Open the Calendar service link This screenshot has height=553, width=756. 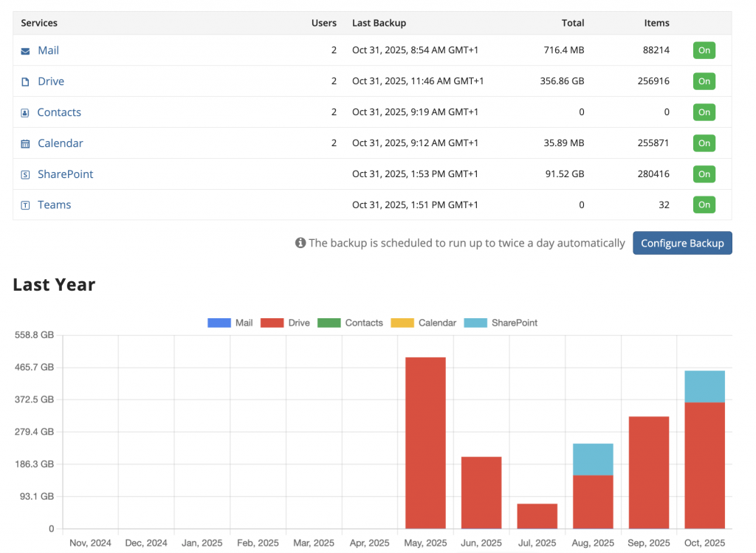pos(60,144)
